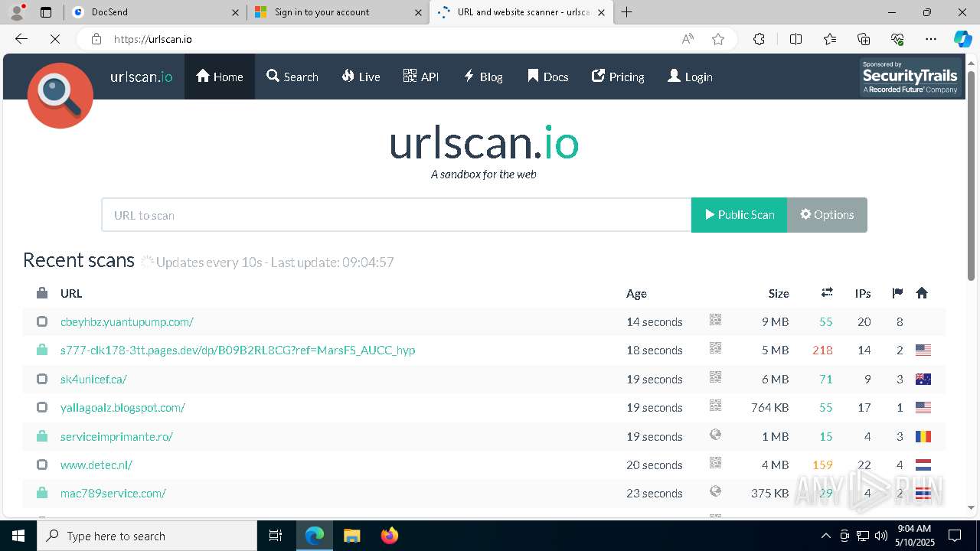
Task: Open the Live navigation item
Action: (361, 77)
